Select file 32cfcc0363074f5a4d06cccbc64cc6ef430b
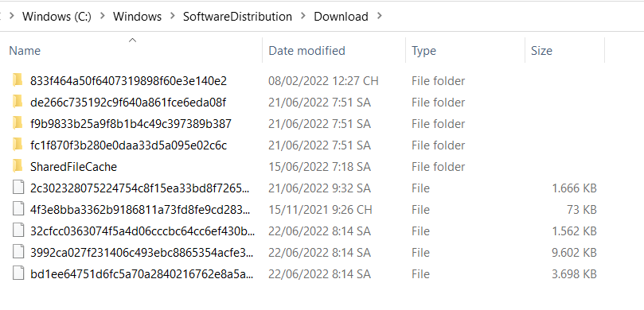Image resolution: width=644 pixels, height=310 pixels. point(142,231)
